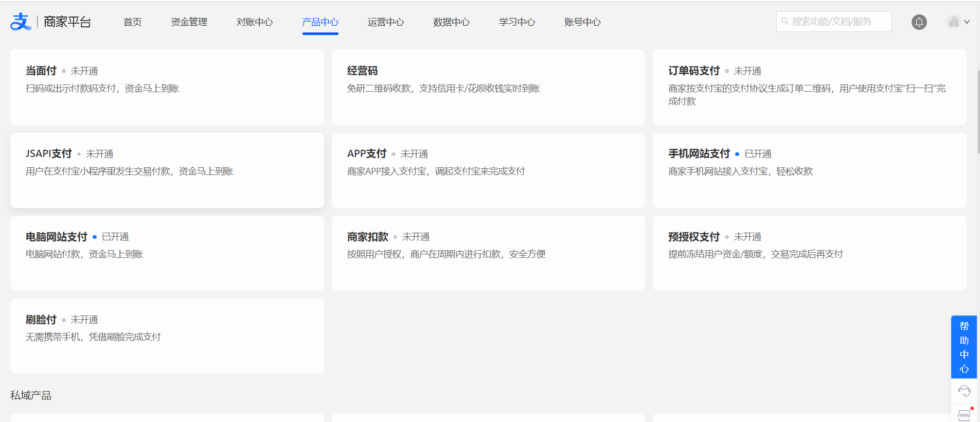This screenshot has height=422, width=980.
Task: Open the 经营码 product card
Action: tap(488, 87)
